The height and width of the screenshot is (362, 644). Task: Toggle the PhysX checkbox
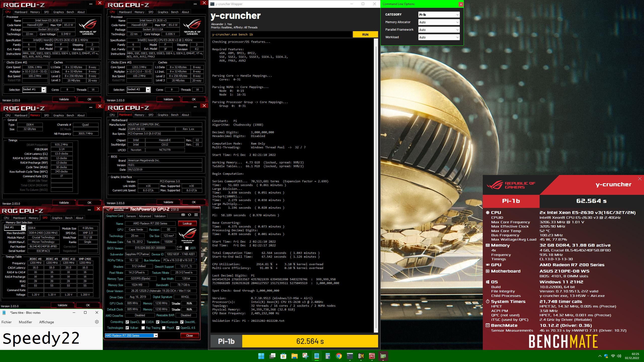[x=164, y=328]
